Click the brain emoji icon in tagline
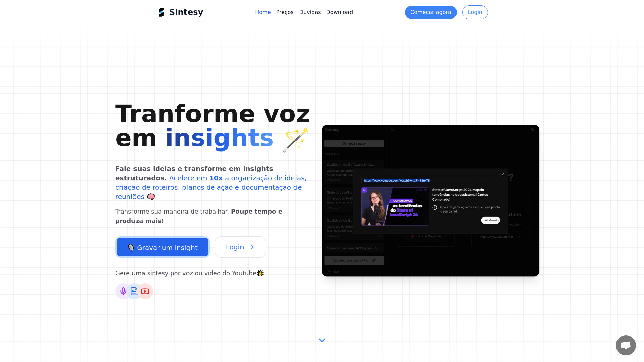This screenshot has height=362, width=644. point(151,197)
